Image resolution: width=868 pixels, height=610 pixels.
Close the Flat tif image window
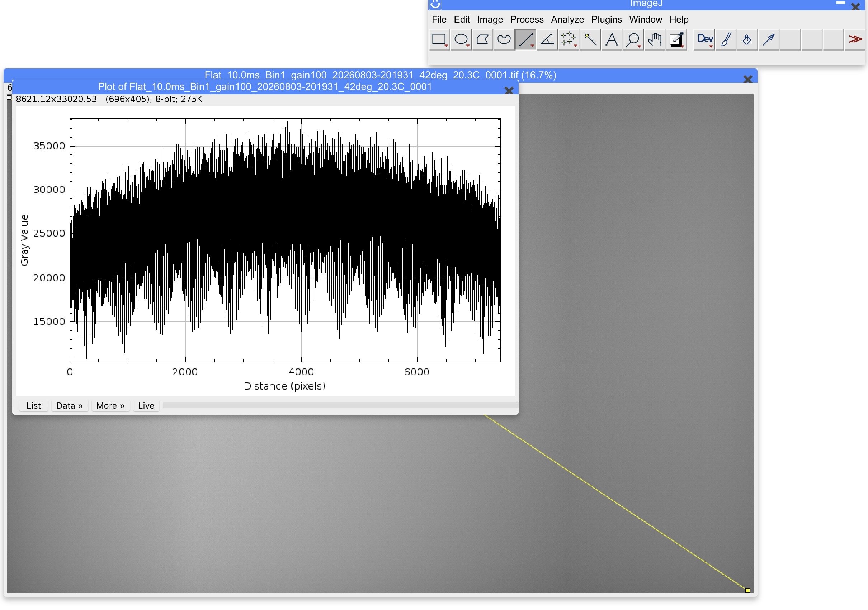coord(748,79)
